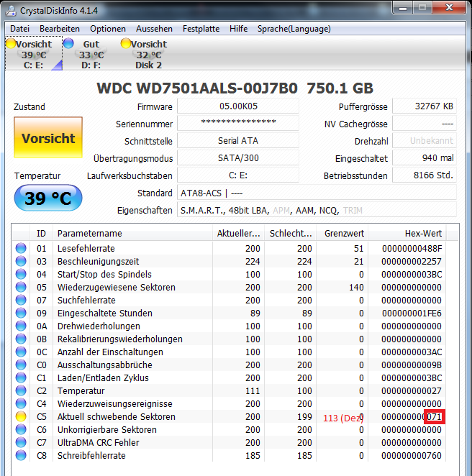Viewport: 472px width, 476px height.
Task: Click hex value 000000000760
Action: [412, 456]
